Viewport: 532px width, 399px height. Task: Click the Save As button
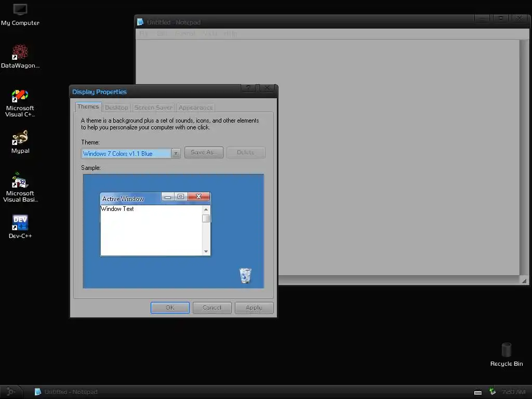pyautogui.click(x=204, y=152)
